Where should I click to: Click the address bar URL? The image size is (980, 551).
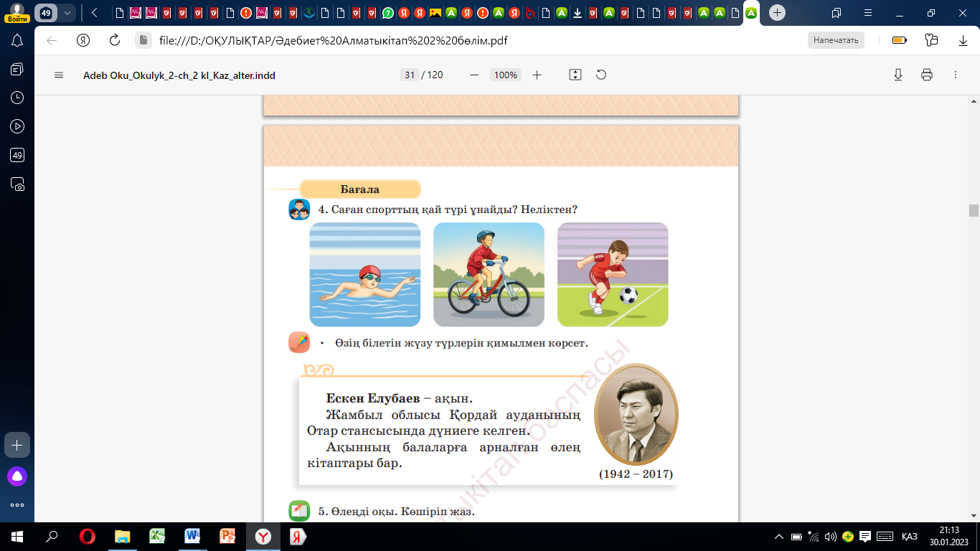(x=333, y=40)
